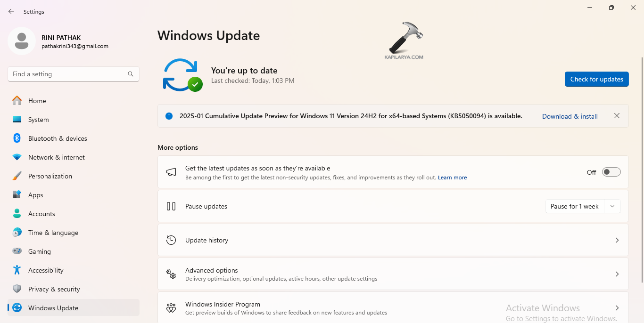Click the Network & internet wifi icon
The image size is (644, 323).
pyautogui.click(x=17, y=157)
